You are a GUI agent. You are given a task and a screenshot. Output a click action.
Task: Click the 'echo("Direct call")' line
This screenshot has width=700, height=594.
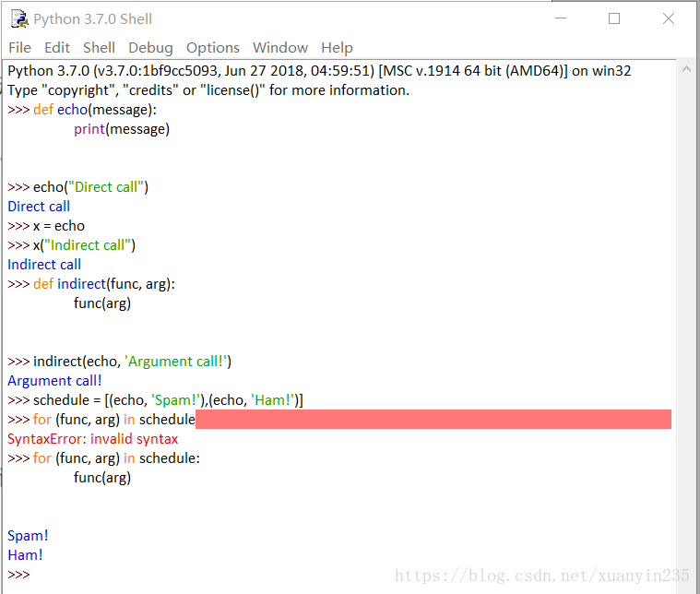tap(90, 187)
